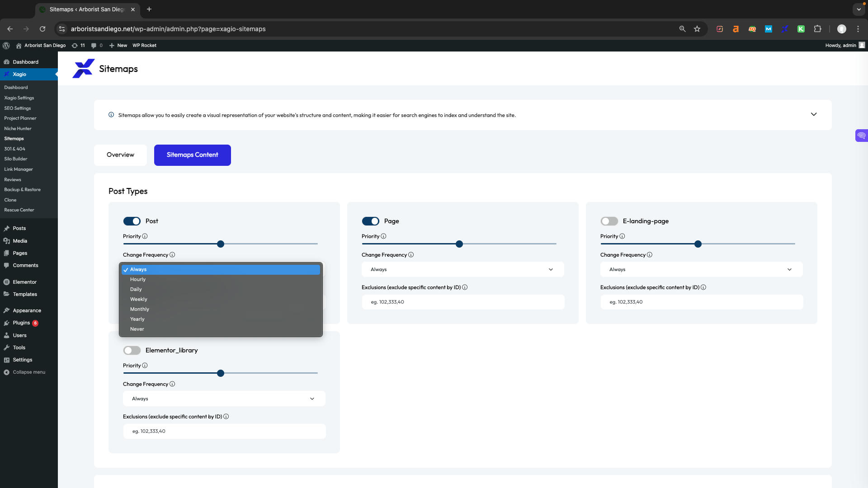Click the Sitemaps Content tab
The width and height of the screenshot is (868, 488).
pyautogui.click(x=193, y=155)
